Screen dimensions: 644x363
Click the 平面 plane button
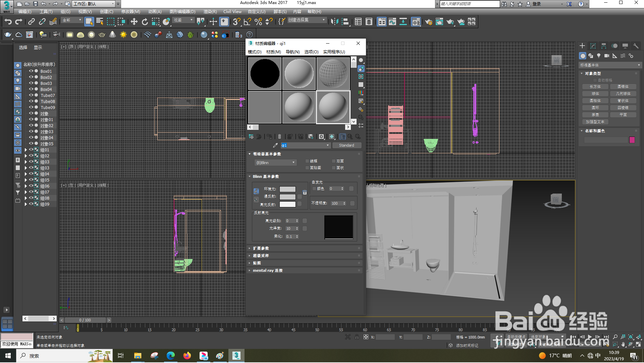pyautogui.click(x=623, y=115)
